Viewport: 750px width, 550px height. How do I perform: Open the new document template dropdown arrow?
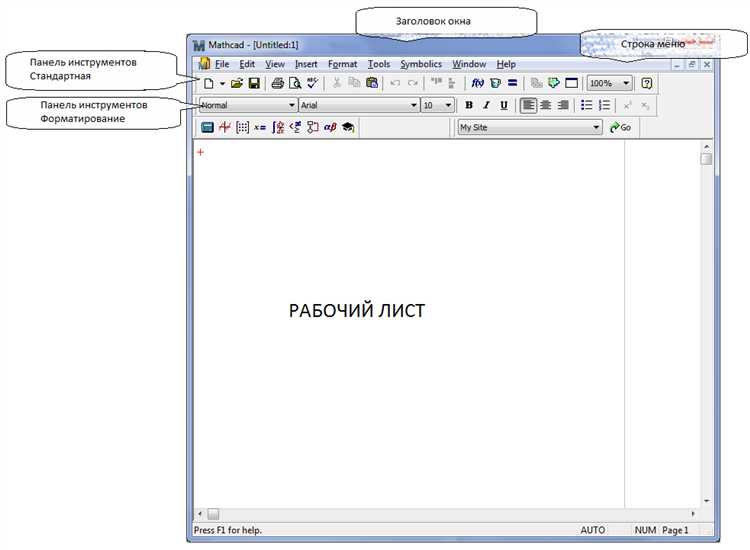click(222, 83)
